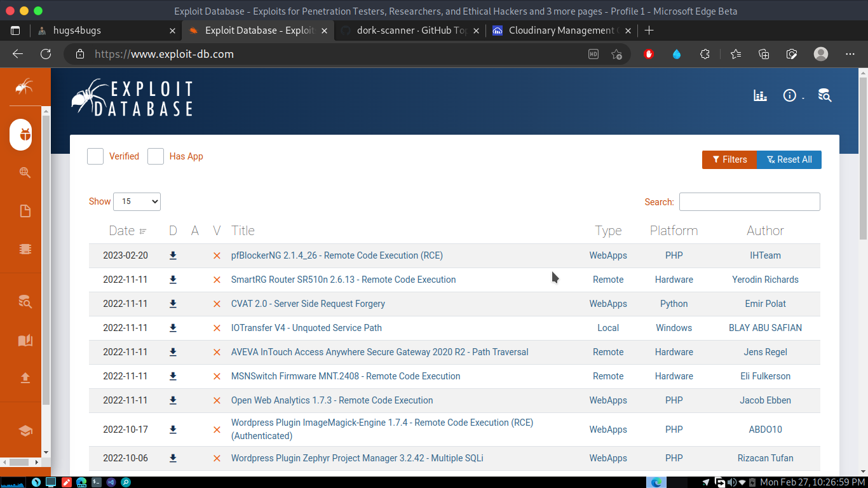Open the MSNSwitch Firmware MNT.2408 link
Screen dimensions: 868x488
[346, 376]
